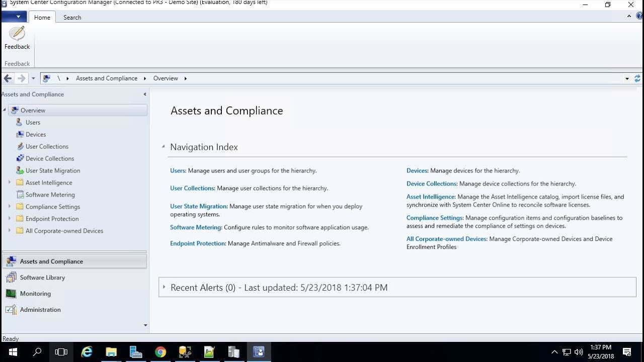Screen dimensions: 644x362
Task: Open the Devices link in Navigation Index
Action: pyautogui.click(x=417, y=170)
